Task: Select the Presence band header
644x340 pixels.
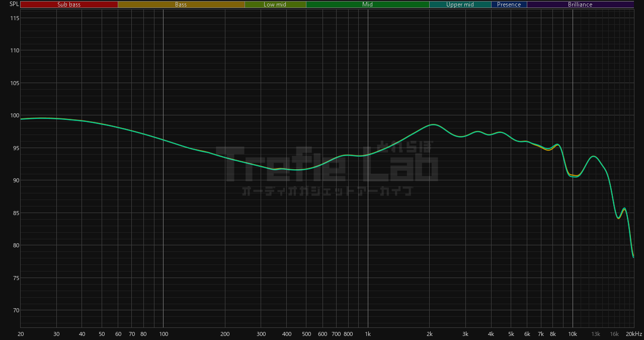Action: (509, 5)
